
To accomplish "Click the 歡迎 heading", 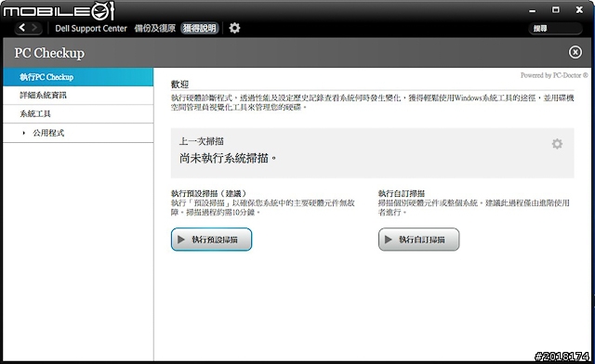I will click(x=179, y=84).
